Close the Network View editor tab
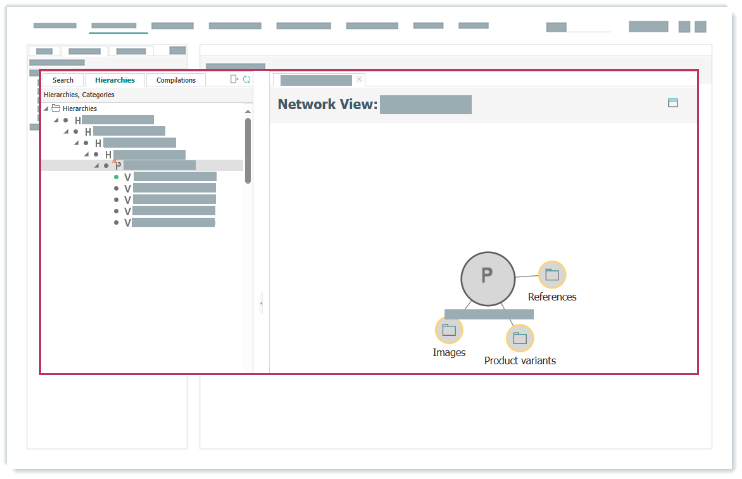The height and width of the screenshot is (479, 742). pos(359,80)
